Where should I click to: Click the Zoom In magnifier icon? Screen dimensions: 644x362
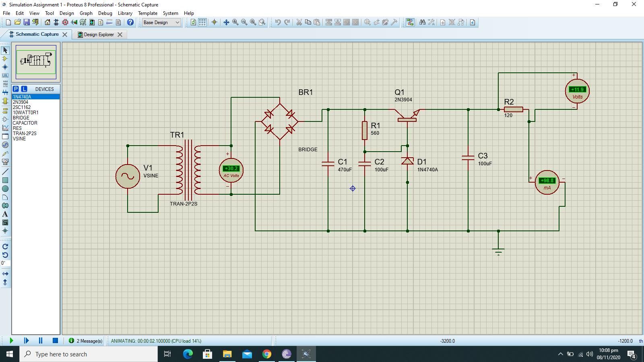[235, 23]
